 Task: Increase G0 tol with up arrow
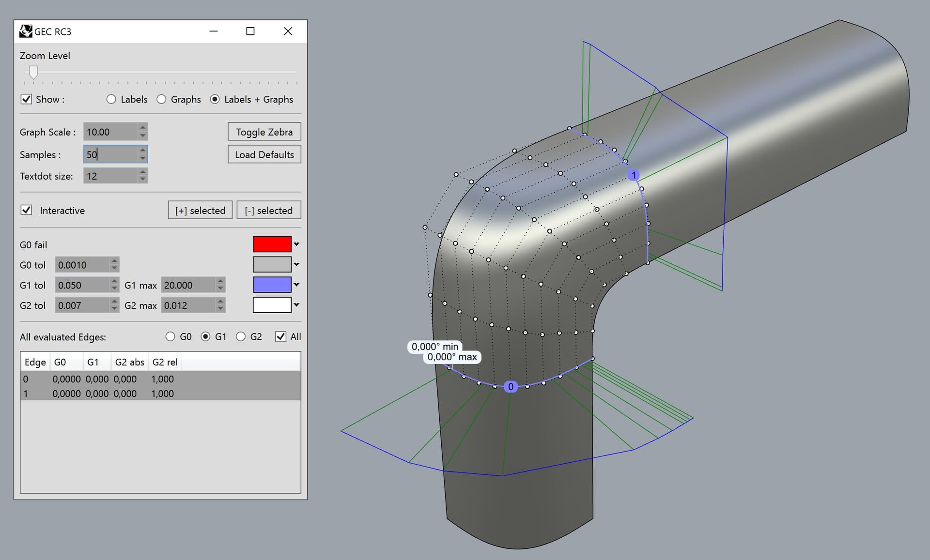pyautogui.click(x=114, y=261)
